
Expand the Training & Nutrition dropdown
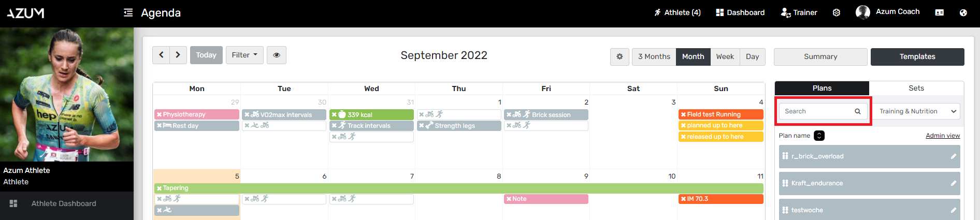coord(917,111)
